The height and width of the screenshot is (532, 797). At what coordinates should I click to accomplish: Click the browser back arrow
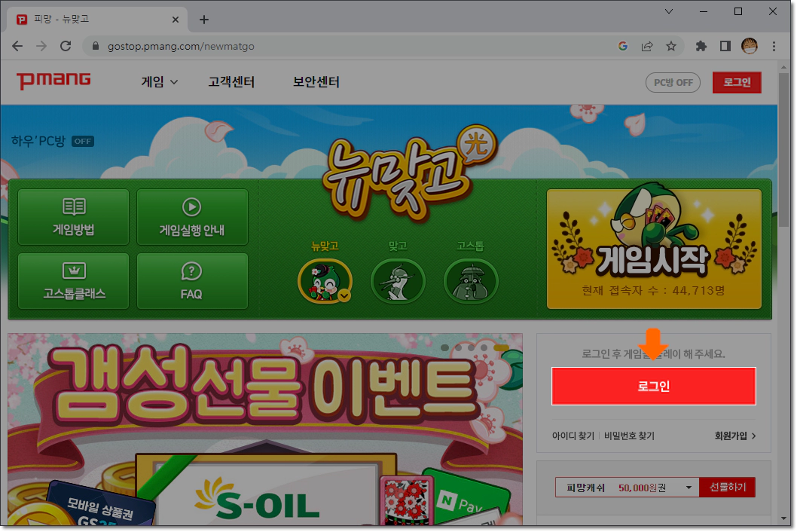pos(17,46)
